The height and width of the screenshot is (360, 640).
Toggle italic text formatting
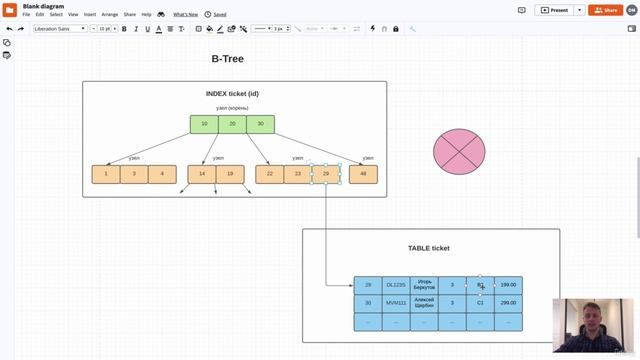[136, 29]
